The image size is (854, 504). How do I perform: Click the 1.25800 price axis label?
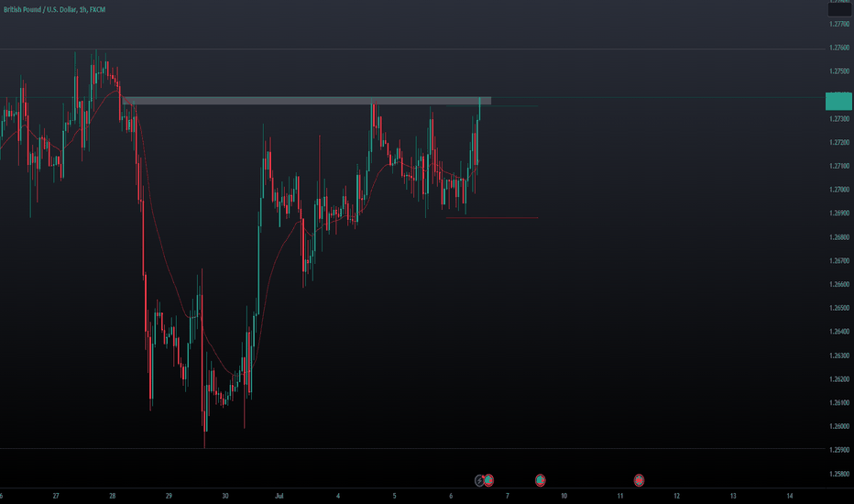click(839, 474)
